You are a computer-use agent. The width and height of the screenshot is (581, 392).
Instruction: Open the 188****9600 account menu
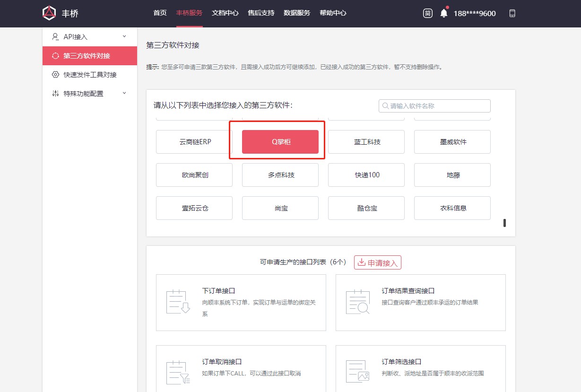coord(474,13)
